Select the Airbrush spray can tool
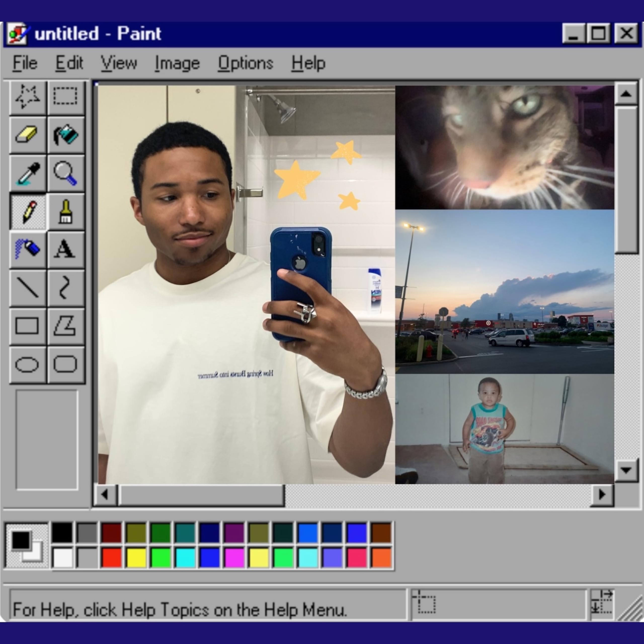The image size is (644, 644). tap(28, 250)
